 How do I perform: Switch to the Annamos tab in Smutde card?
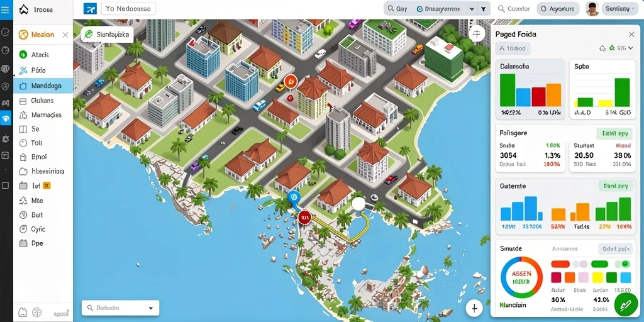[x=565, y=248]
